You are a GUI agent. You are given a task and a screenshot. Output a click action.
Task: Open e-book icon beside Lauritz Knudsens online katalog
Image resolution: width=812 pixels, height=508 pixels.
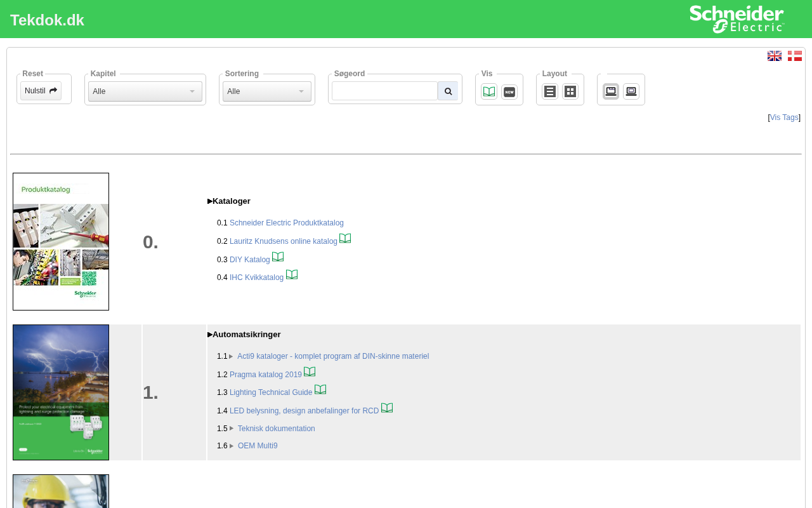point(345,239)
